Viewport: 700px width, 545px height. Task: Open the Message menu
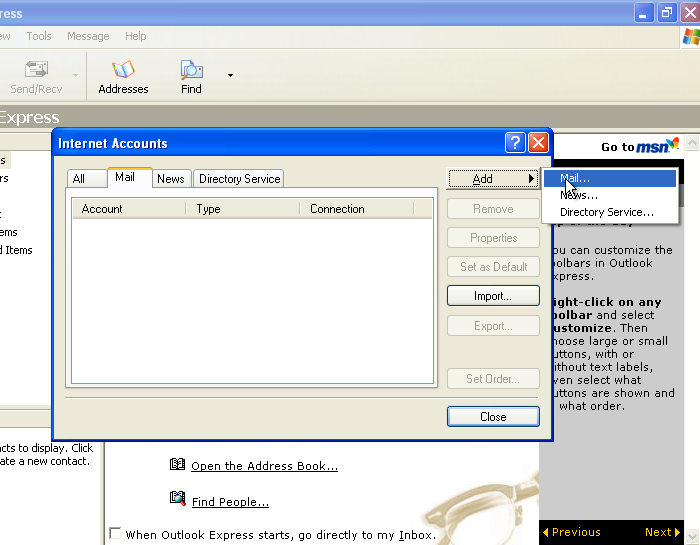point(88,36)
